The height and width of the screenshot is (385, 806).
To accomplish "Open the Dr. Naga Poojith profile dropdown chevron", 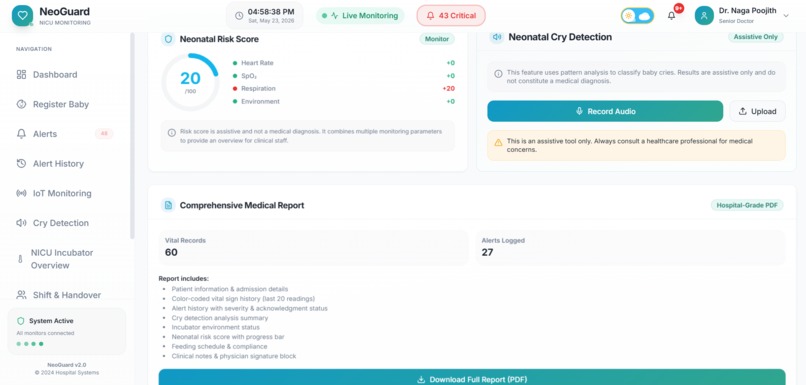I will point(786,16).
